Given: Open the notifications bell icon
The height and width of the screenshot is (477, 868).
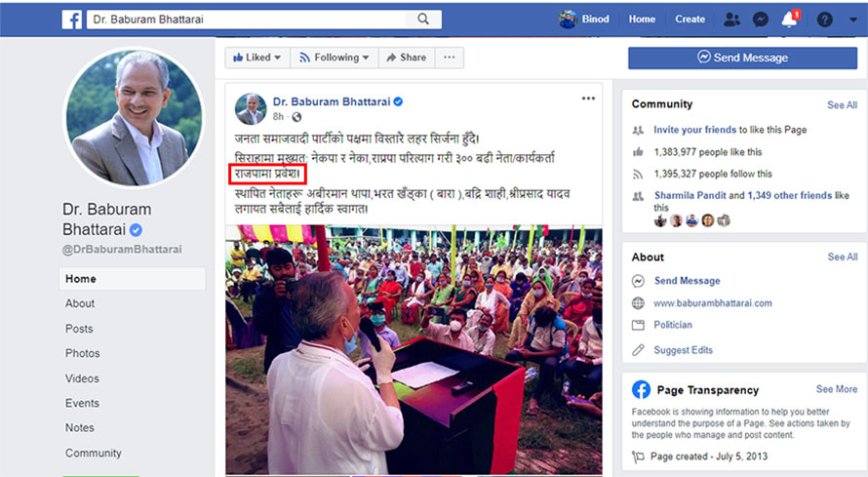Looking at the screenshot, I should pos(790,19).
